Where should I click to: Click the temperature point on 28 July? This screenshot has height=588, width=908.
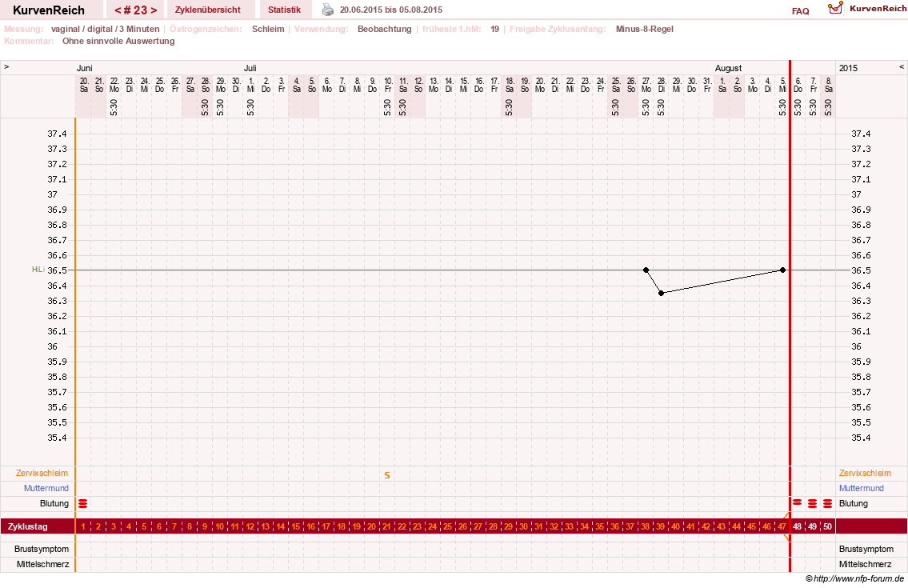coord(662,293)
